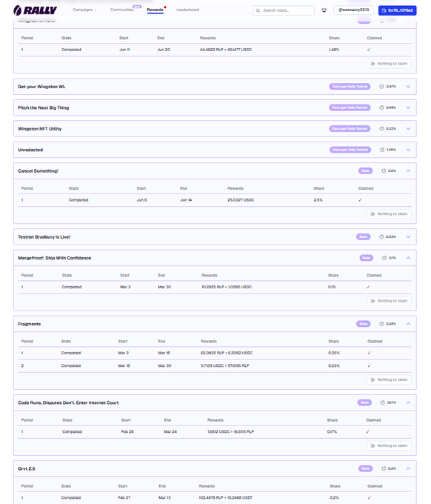Click the network badge on Unredacted row

(350, 150)
